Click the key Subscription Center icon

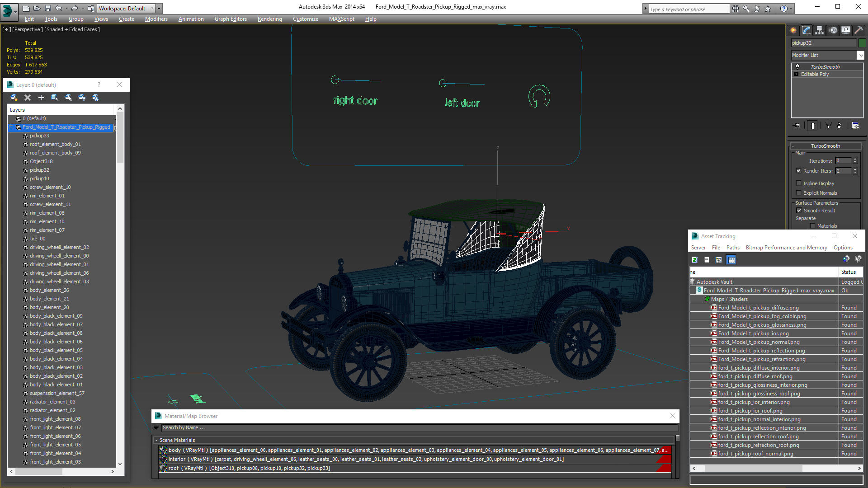click(x=746, y=9)
